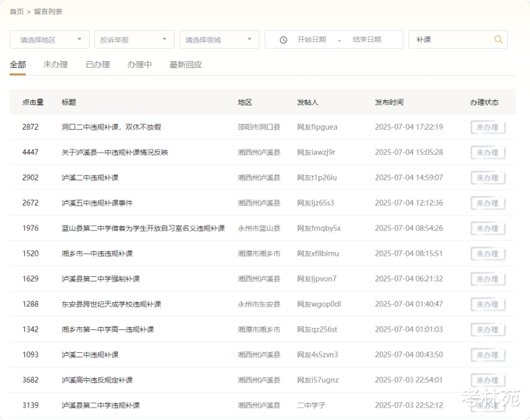
Task: Click 未办理 status for 网友ljpvon7 row
Action: pyautogui.click(x=488, y=279)
